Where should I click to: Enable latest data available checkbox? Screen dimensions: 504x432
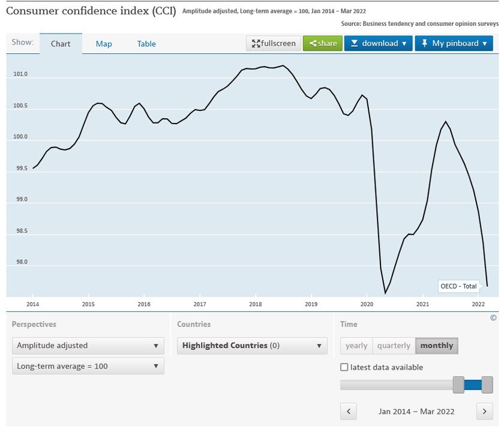coord(344,367)
